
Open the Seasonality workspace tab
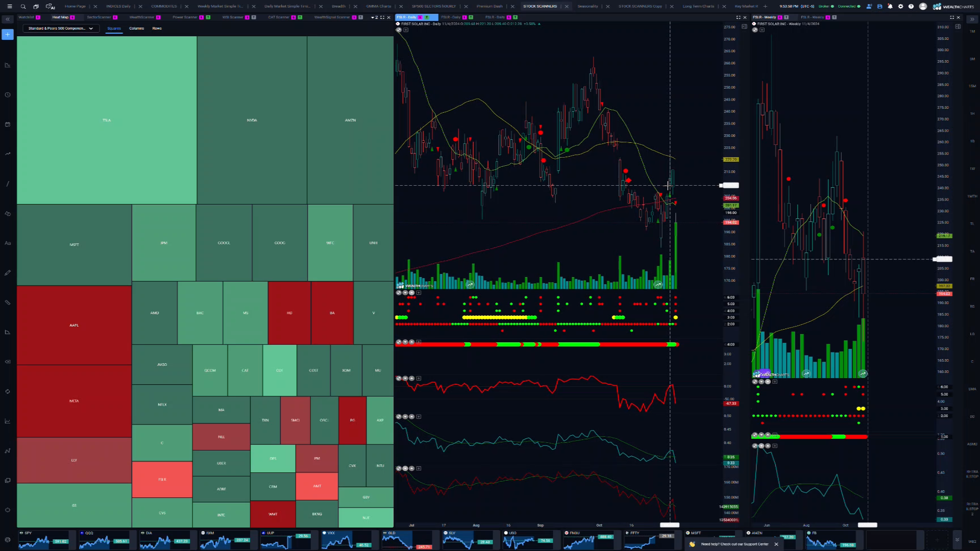pos(587,7)
